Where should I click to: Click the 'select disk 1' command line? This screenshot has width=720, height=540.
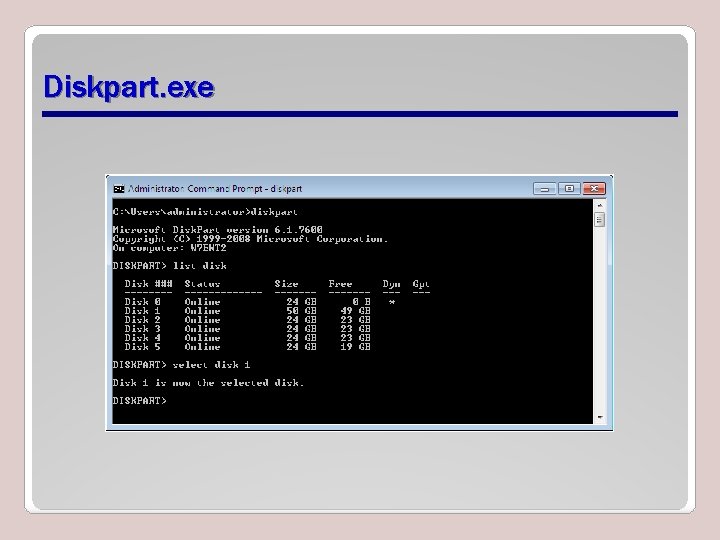click(181, 365)
